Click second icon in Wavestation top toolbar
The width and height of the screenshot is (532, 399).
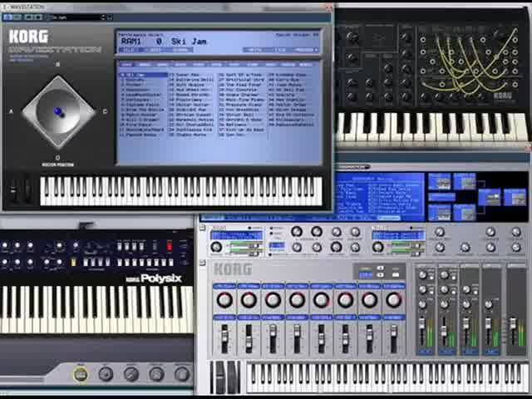17,17
